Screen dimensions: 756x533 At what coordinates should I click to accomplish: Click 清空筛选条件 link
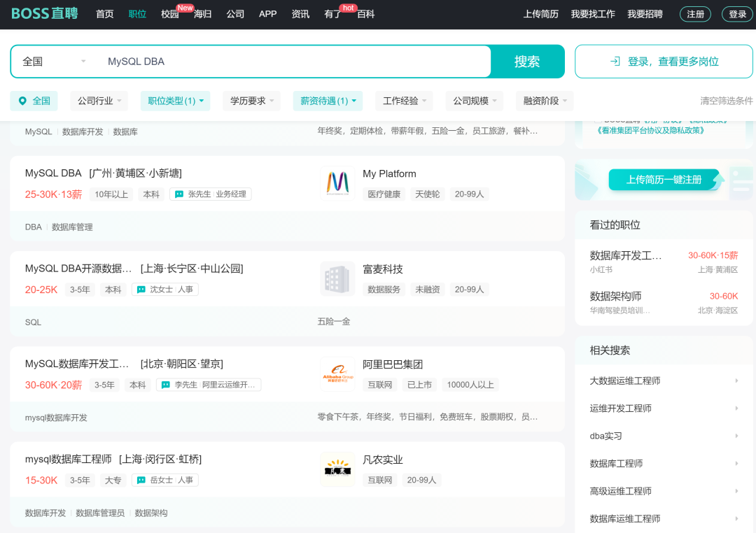726,101
